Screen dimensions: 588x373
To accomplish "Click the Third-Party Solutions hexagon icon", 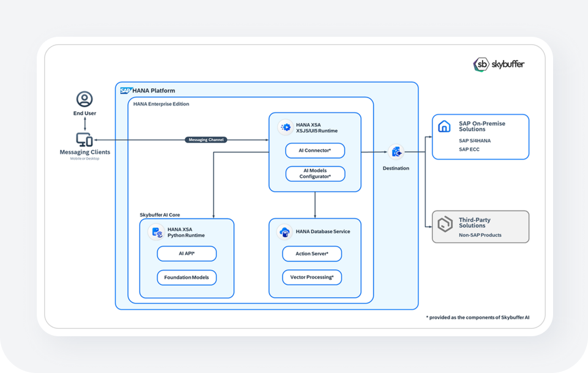I will (x=445, y=223).
